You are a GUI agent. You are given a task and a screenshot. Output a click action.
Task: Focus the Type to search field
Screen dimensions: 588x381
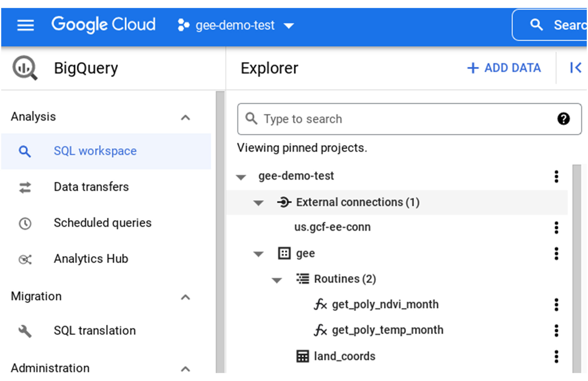409,119
